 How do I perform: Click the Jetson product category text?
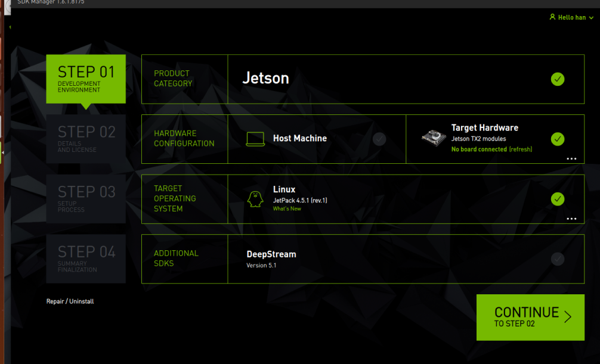(x=265, y=79)
